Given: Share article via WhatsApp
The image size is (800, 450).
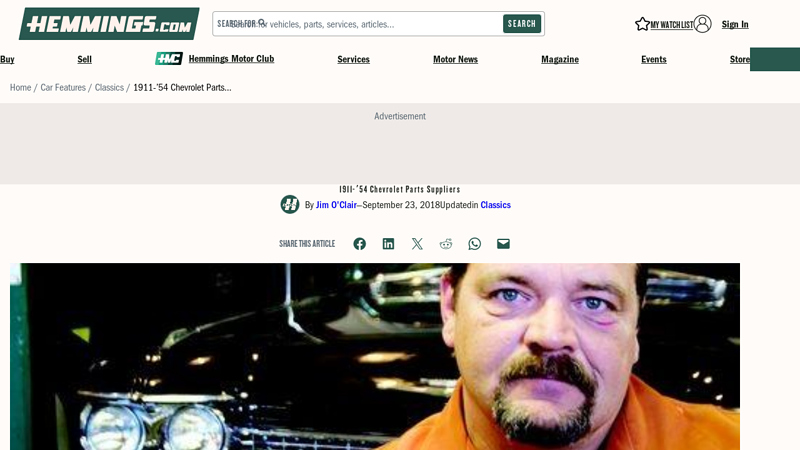Looking at the screenshot, I should pyautogui.click(x=475, y=244).
